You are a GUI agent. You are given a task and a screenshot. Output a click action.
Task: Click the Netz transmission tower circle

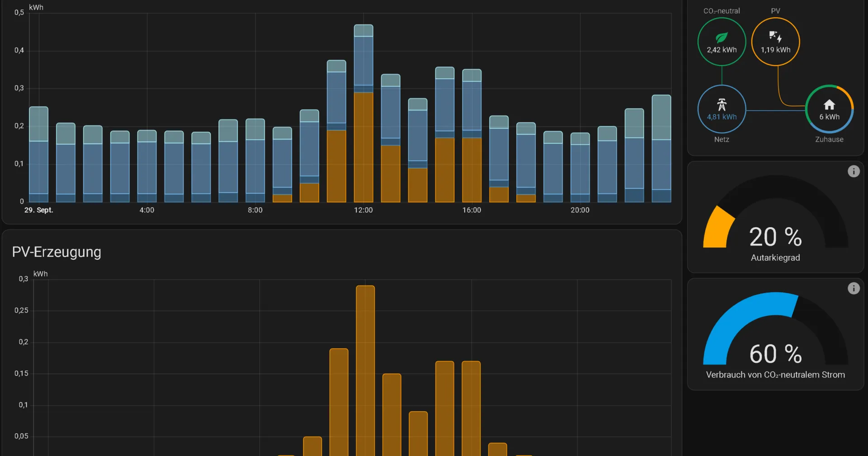click(722, 109)
